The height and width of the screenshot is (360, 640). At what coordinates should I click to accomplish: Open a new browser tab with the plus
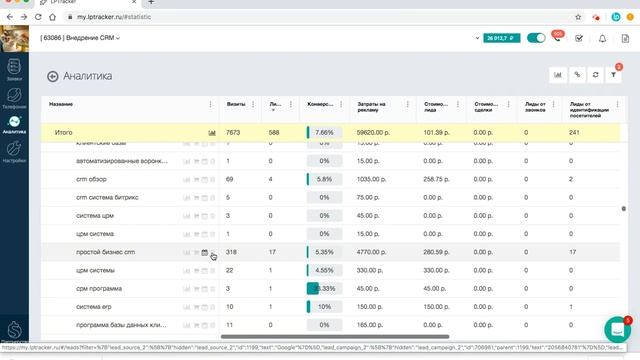(x=151, y=2)
